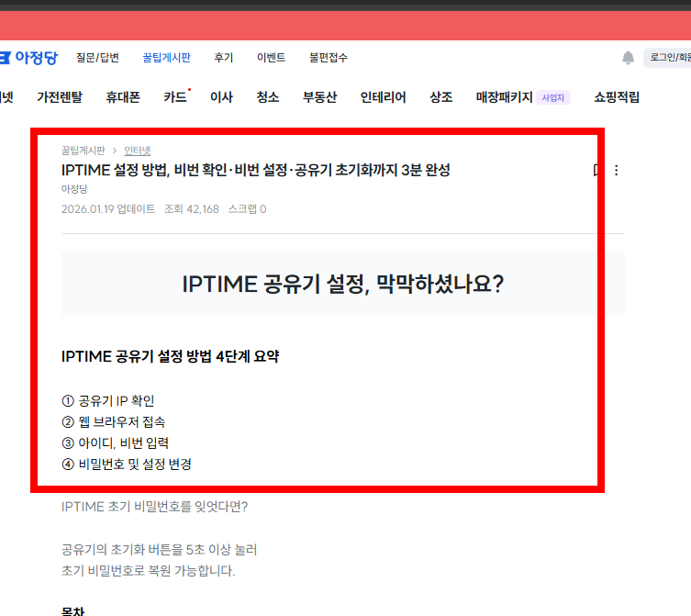Select the 인테리어 category

(x=383, y=97)
